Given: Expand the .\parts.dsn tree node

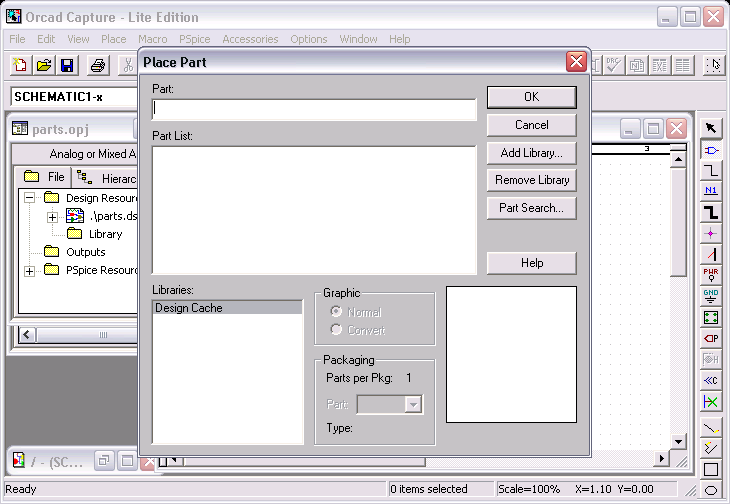Looking at the screenshot, I should point(52,217).
